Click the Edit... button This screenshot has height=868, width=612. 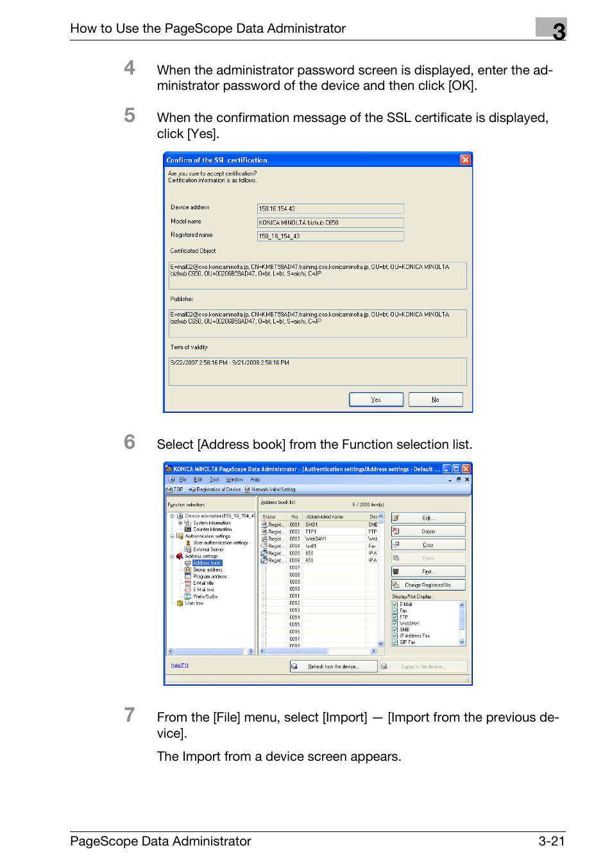(429, 518)
